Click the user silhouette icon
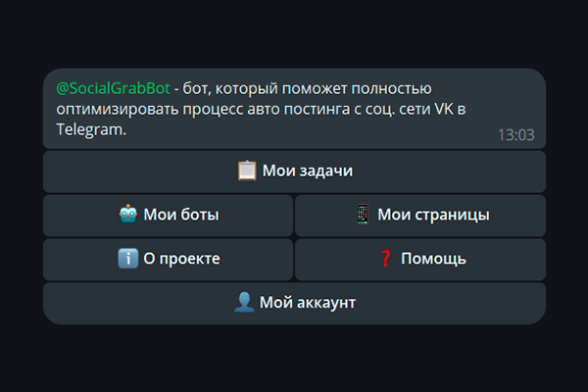 pos(244,303)
